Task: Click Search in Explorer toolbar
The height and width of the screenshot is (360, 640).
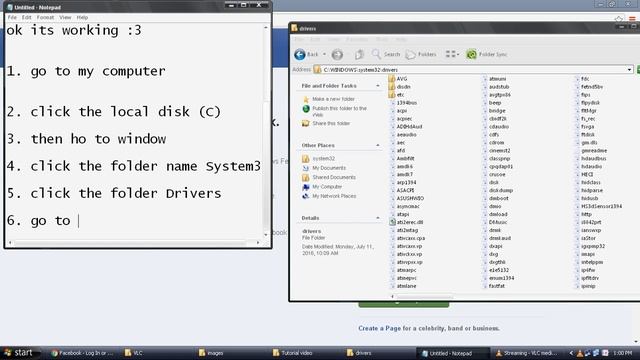Action: [x=386, y=54]
